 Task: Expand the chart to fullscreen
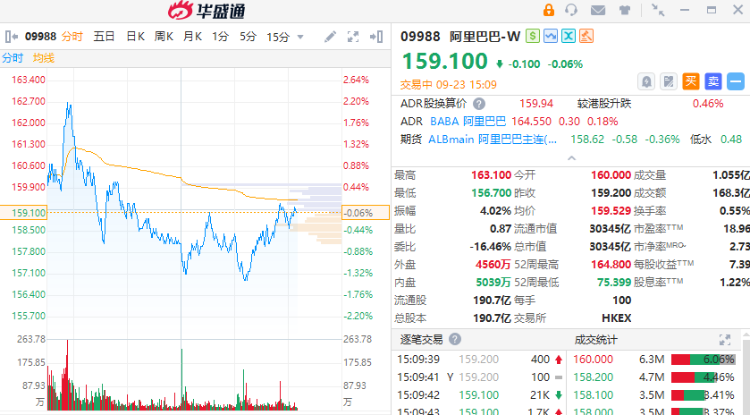coord(353,37)
